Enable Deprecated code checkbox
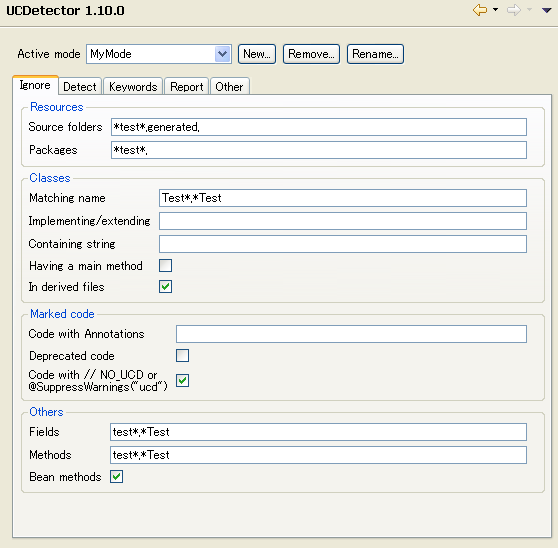 (x=183, y=355)
